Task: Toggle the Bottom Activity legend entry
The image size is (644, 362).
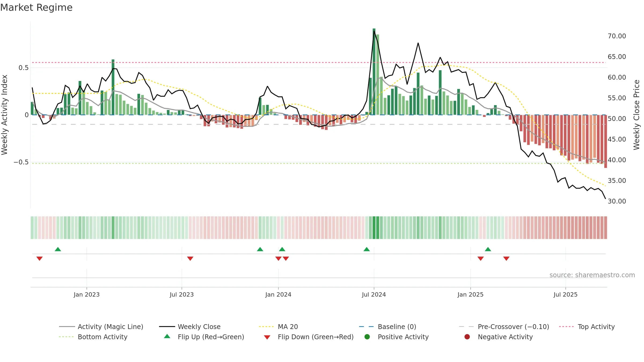Action: click(93, 337)
